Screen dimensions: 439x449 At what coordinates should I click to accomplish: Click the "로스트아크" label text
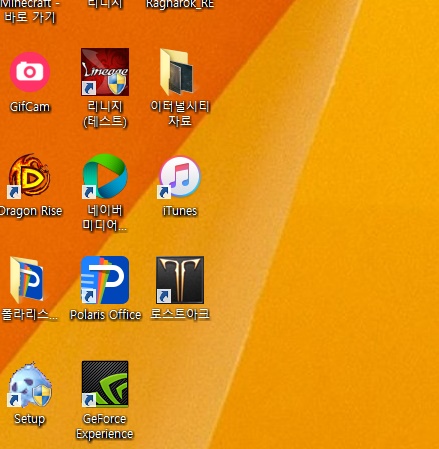point(180,314)
